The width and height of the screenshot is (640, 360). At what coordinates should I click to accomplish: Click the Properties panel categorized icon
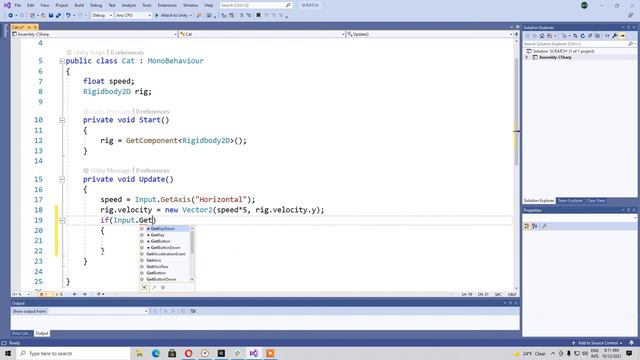pyautogui.click(x=527, y=226)
